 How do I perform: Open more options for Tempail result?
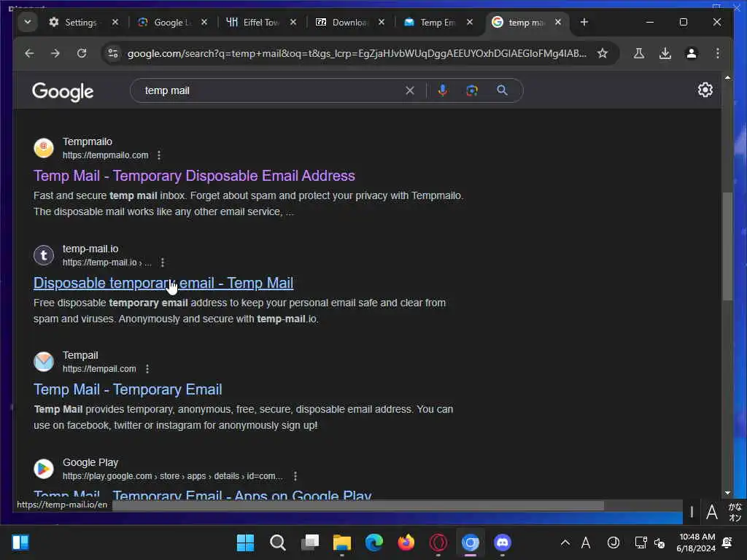point(147,369)
